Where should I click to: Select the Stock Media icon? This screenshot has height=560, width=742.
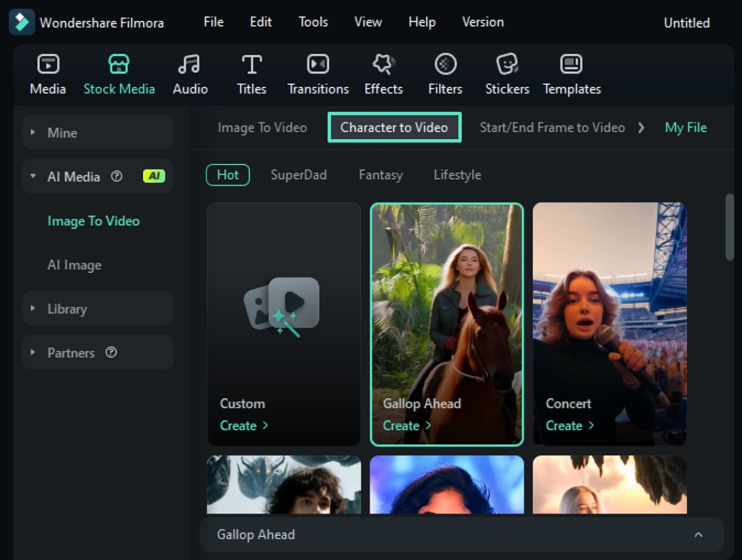pyautogui.click(x=119, y=64)
